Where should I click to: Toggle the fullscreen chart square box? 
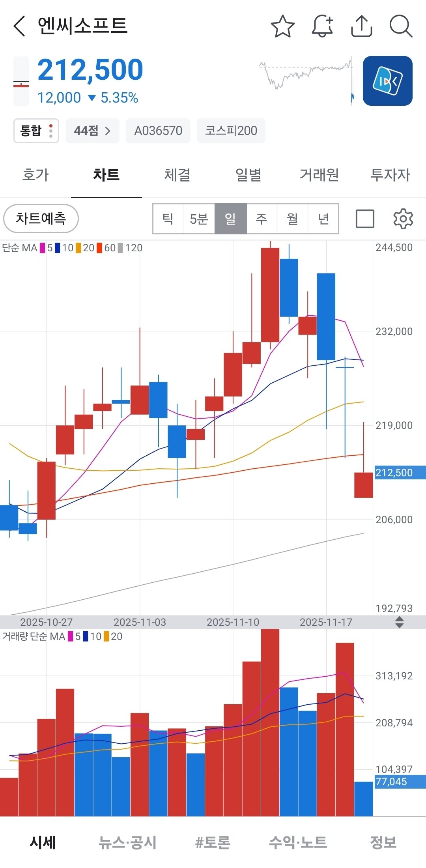click(x=365, y=219)
